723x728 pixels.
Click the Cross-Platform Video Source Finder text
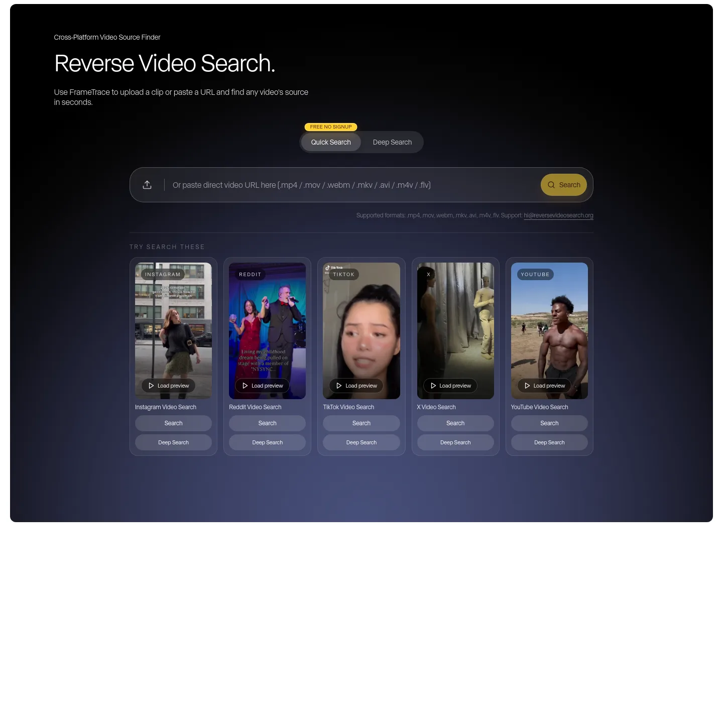pyautogui.click(x=107, y=37)
